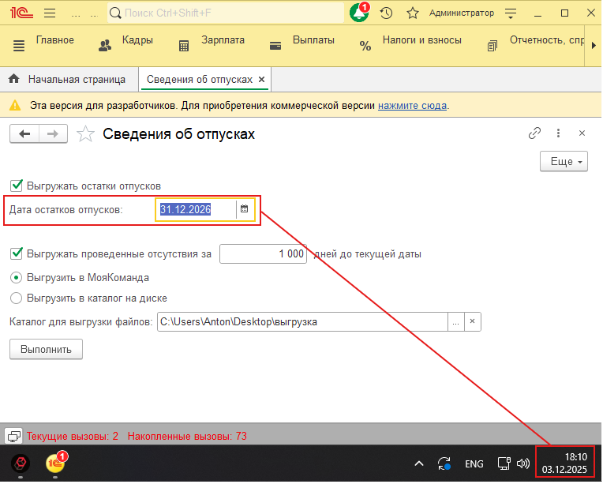Viewport: 602px width, 482px height.
Task: Click the back navigation arrow
Action: [25, 134]
